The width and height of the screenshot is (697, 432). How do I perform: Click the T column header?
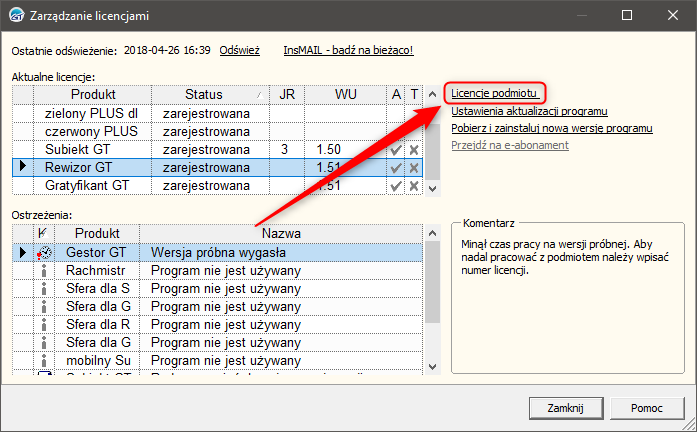click(x=414, y=94)
